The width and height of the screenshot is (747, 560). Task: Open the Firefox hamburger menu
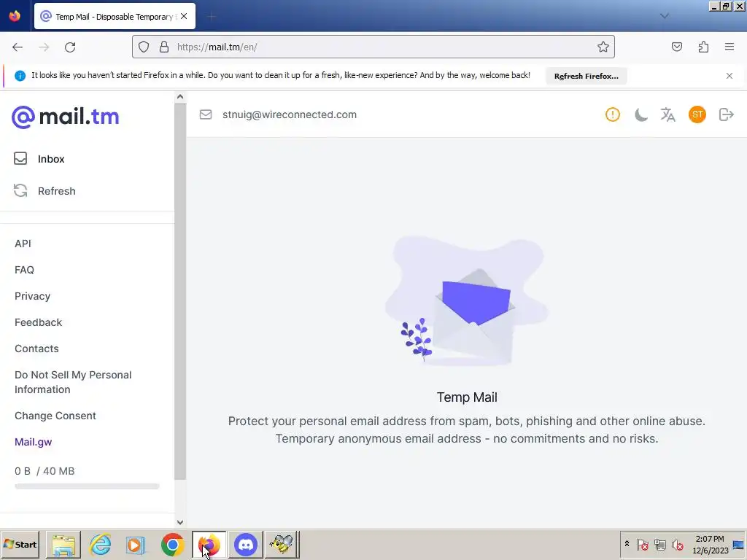tap(729, 47)
